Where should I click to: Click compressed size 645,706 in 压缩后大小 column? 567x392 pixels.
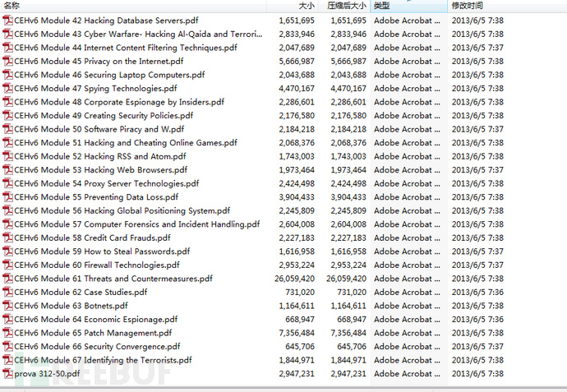pyautogui.click(x=352, y=347)
